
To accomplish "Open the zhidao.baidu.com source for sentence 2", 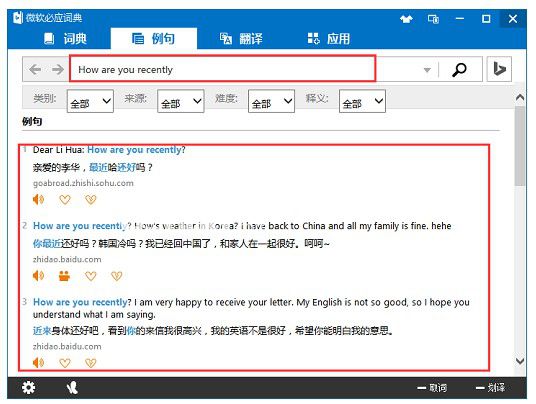I will tap(67, 259).
